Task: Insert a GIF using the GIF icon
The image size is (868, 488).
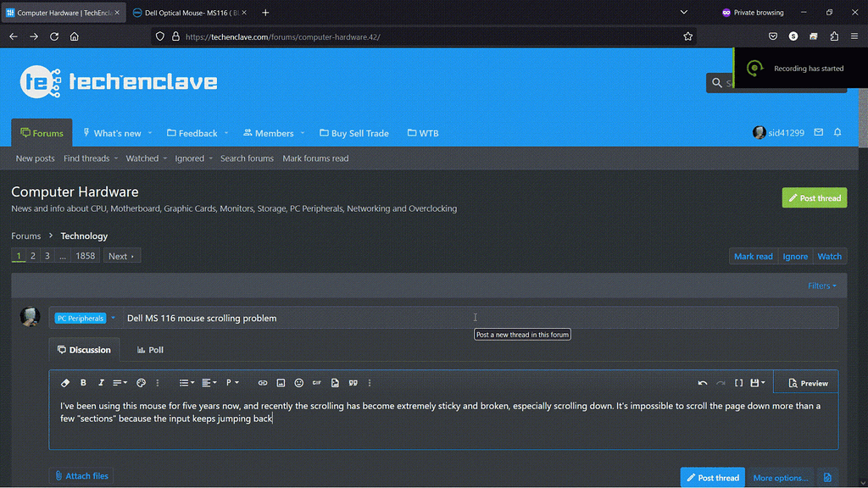Action: coord(317,383)
